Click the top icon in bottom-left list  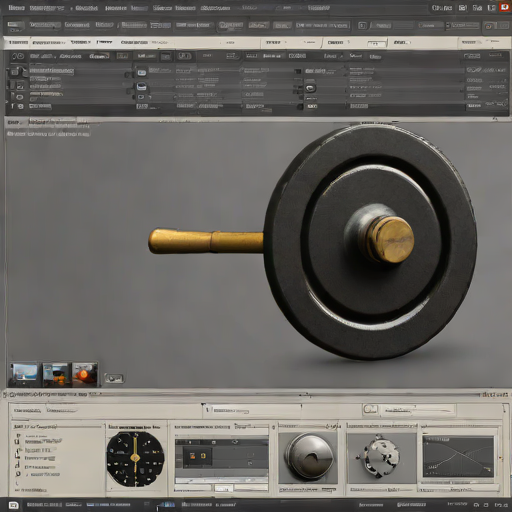18,435
